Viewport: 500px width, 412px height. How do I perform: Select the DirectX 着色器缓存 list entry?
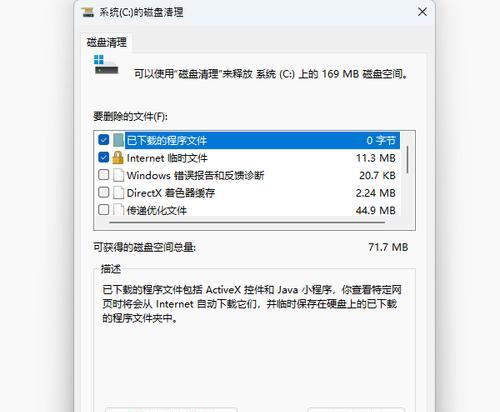pyautogui.click(x=247, y=193)
